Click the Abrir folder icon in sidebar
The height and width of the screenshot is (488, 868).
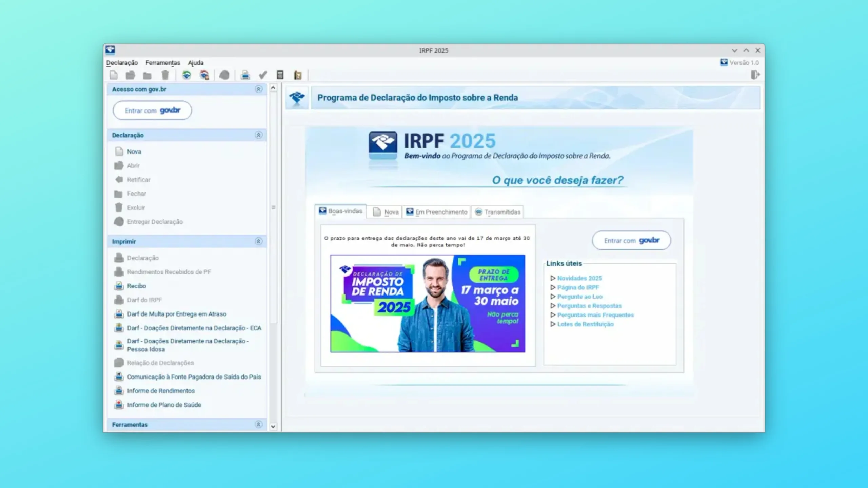point(119,165)
